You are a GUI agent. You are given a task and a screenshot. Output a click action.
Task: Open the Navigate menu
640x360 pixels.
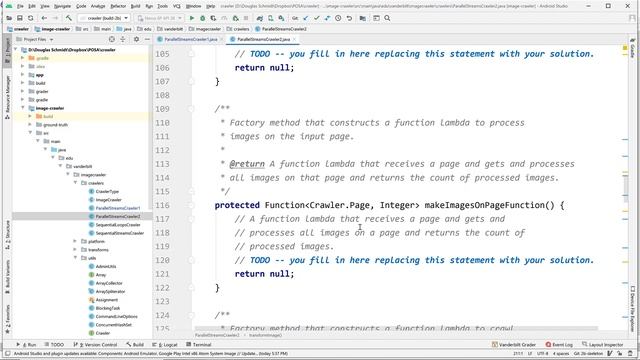click(x=62, y=6)
